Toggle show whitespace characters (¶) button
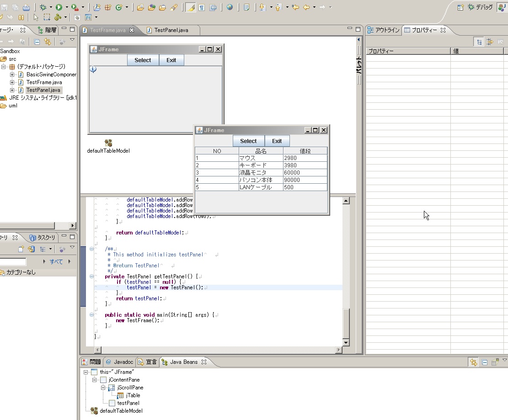Screen dimensions: 508x420 coord(201,7)
